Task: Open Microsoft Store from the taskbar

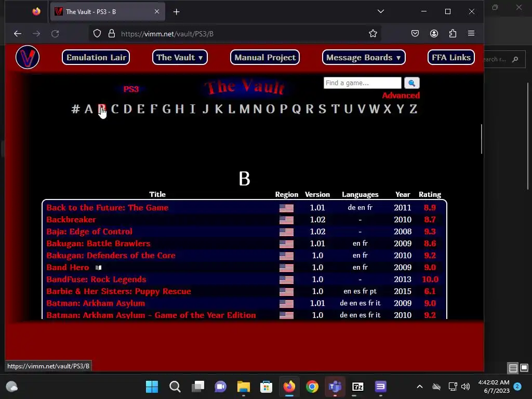Action: [267, 387]
